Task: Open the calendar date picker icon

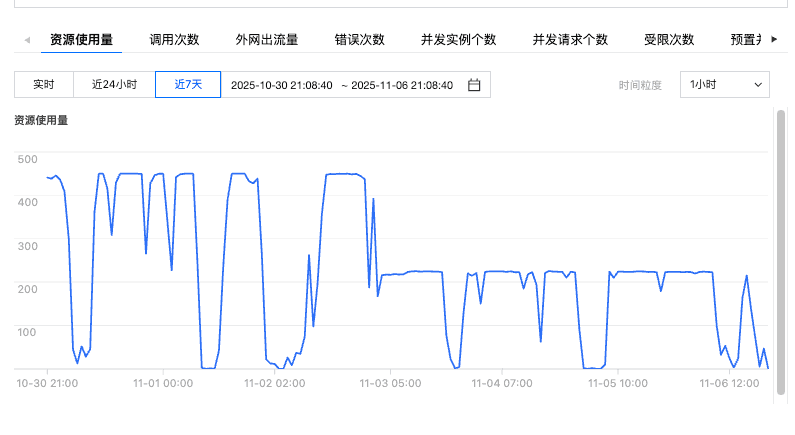Action: (474, 85)
